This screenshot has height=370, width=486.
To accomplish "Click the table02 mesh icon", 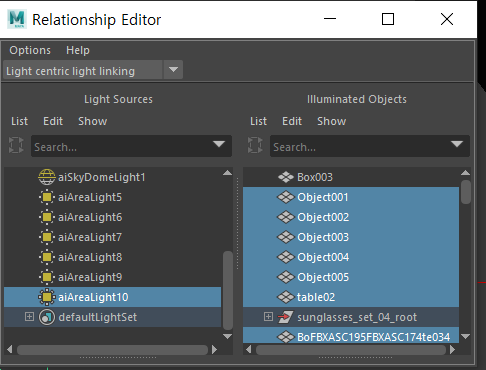I will pos(286,297).
